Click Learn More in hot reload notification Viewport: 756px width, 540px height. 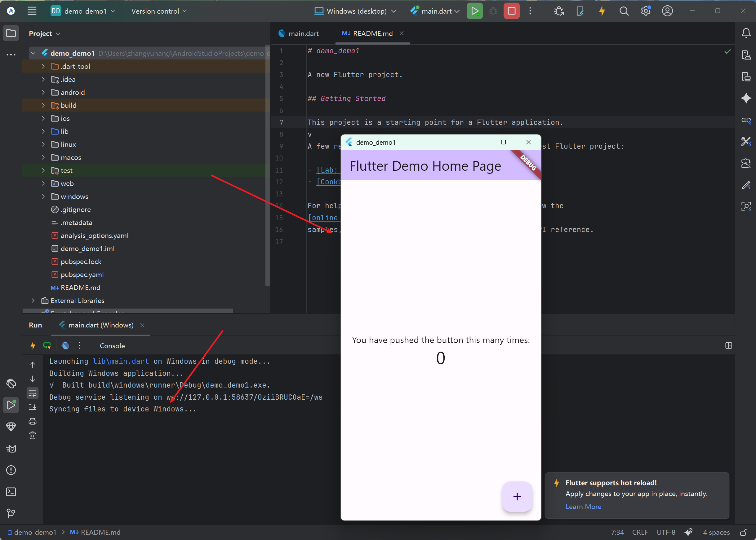(583, 507)
